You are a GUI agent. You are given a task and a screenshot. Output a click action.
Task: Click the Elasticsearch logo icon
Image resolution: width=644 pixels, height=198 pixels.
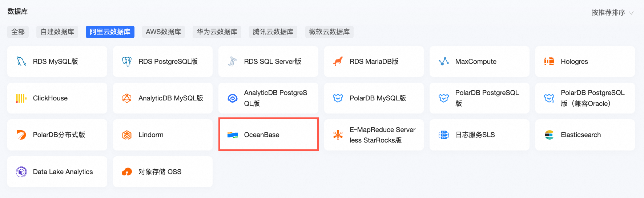(x=549, y=135)
